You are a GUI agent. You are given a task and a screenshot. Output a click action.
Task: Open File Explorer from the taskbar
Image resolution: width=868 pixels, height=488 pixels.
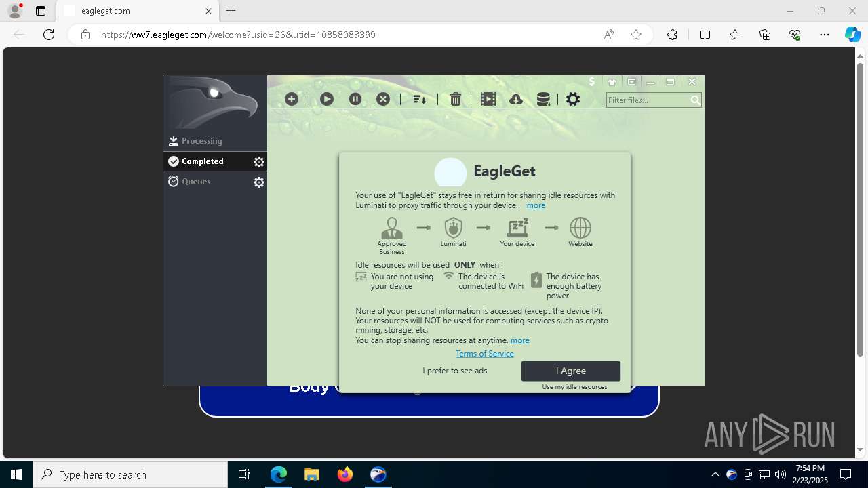[x=311, y=474]
